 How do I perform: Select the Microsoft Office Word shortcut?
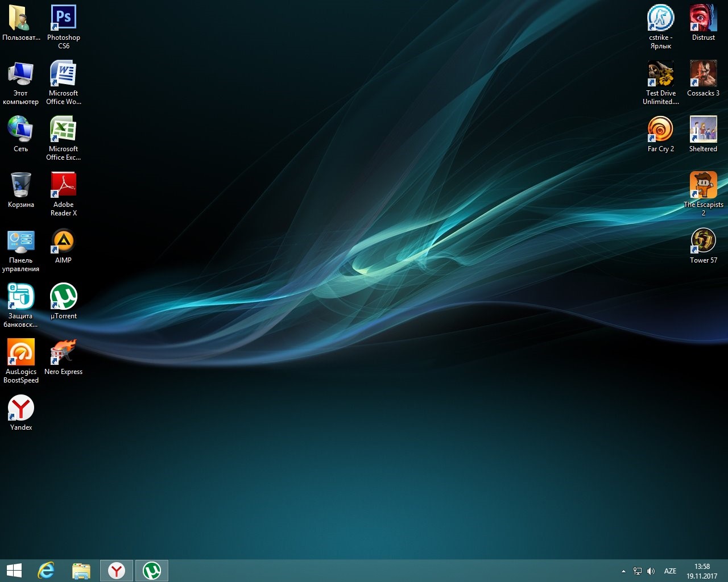pyautogui.click(x=63, y=74)
